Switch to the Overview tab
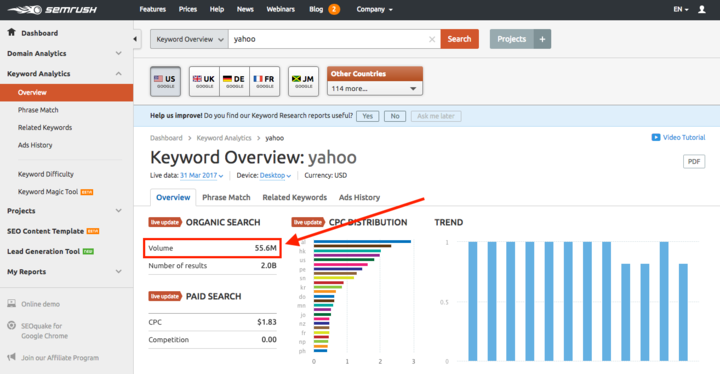Image resolution: width=720 pixels, height=374 pixels. click(173, 198)
